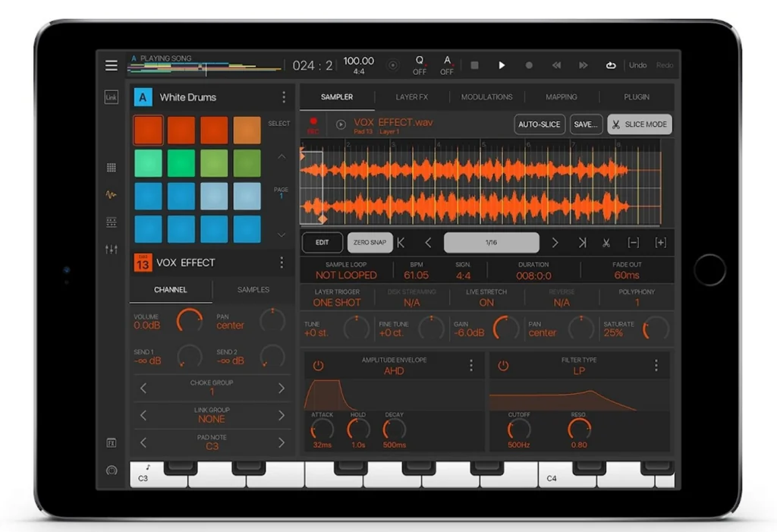Screen dimensions: 777x532
Task: Click the blue A track badge
Action: pyautogui.click(x=143, y=97)
